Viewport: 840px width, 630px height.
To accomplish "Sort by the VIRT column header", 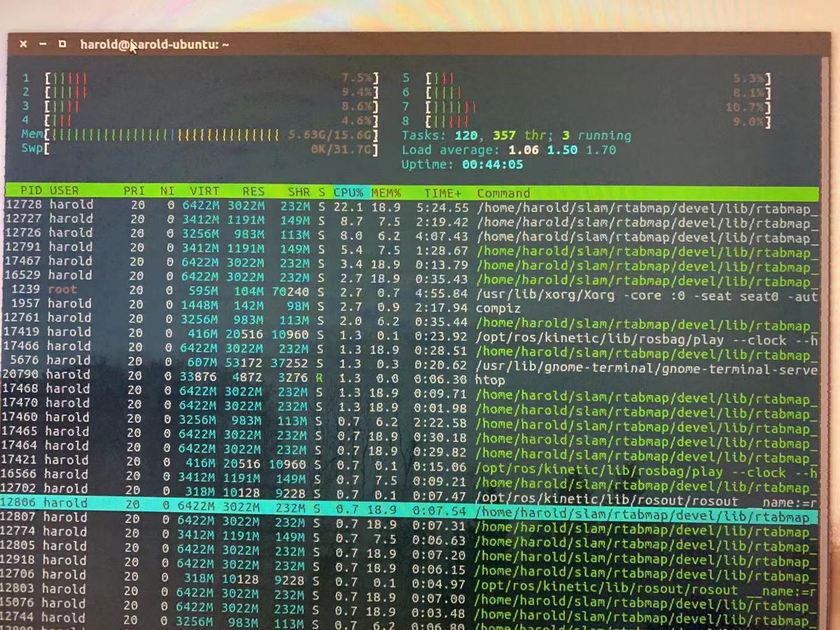I will point(204,191).
